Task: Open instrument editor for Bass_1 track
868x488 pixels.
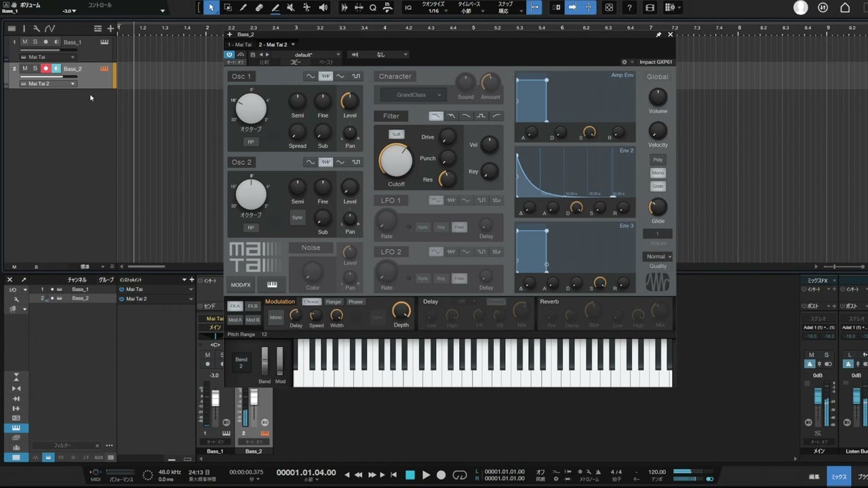Action: [x=104, y=42]
